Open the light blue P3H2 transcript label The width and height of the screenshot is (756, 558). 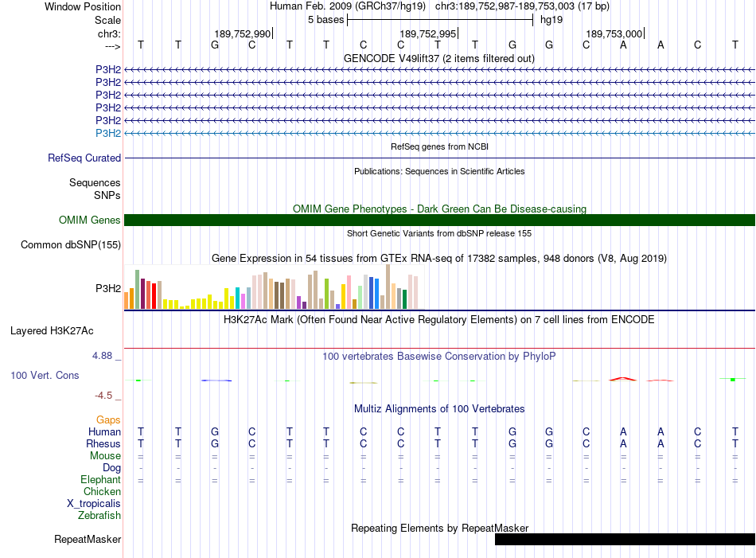point(108,133)
